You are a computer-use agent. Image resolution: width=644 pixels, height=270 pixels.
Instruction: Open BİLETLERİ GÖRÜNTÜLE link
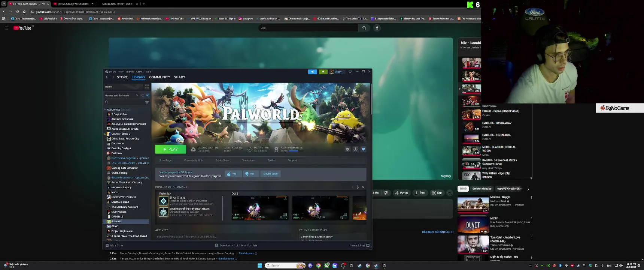coord(437,232)
